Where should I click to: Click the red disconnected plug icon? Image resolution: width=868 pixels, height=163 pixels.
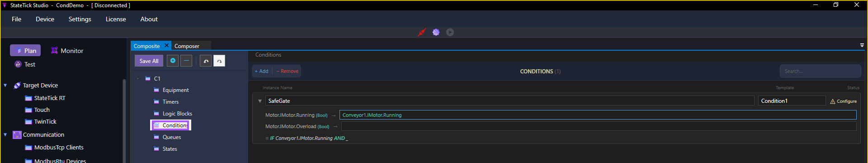422,32
